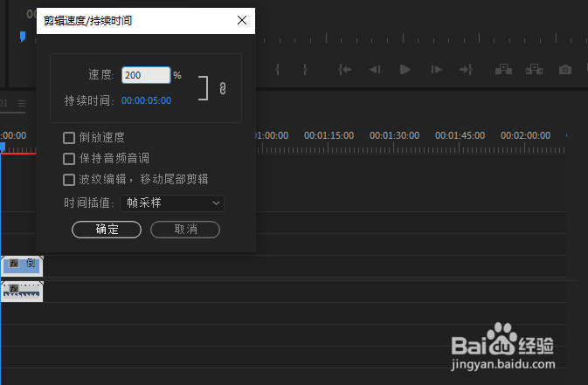The height and width of the screenshot is (385, 588).
Task: Confirm with the 确定 button
Action: click(107, 230)
